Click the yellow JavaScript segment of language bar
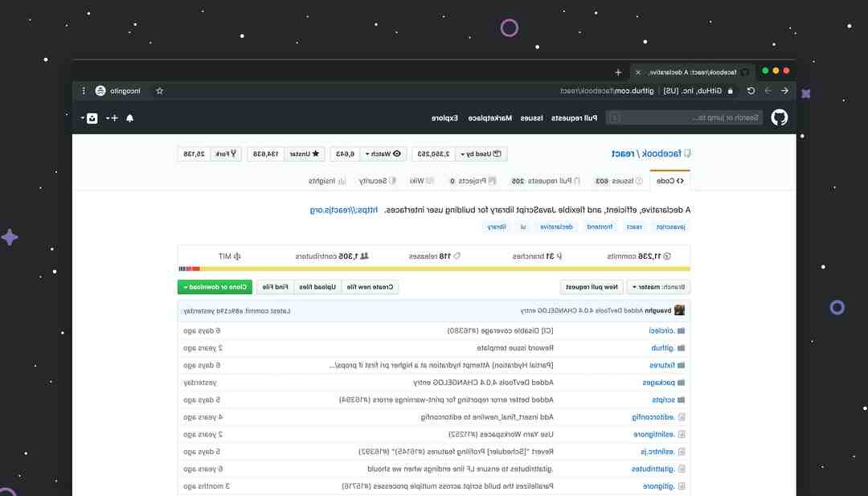 pos(445,269)
